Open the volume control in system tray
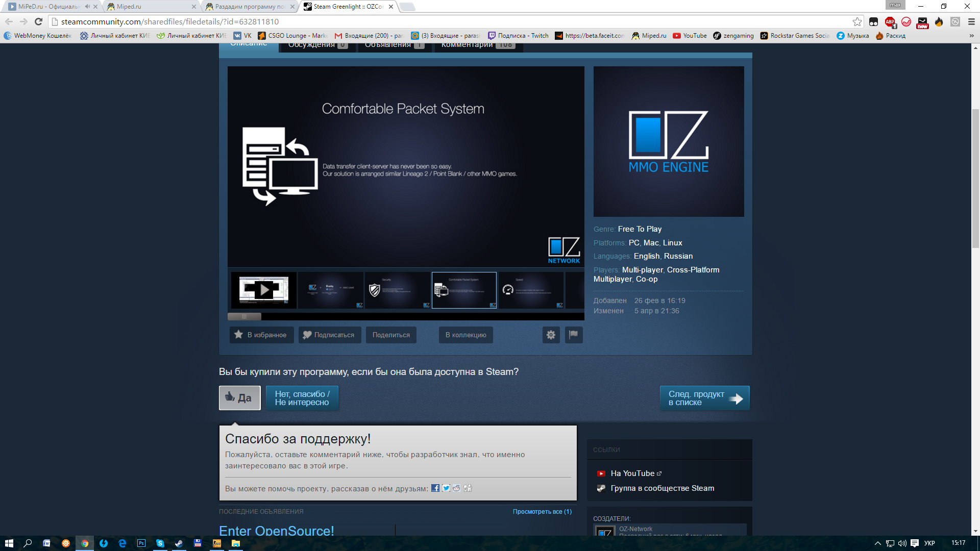The height and width of the screenshot is (551, 980). (902, 543)
